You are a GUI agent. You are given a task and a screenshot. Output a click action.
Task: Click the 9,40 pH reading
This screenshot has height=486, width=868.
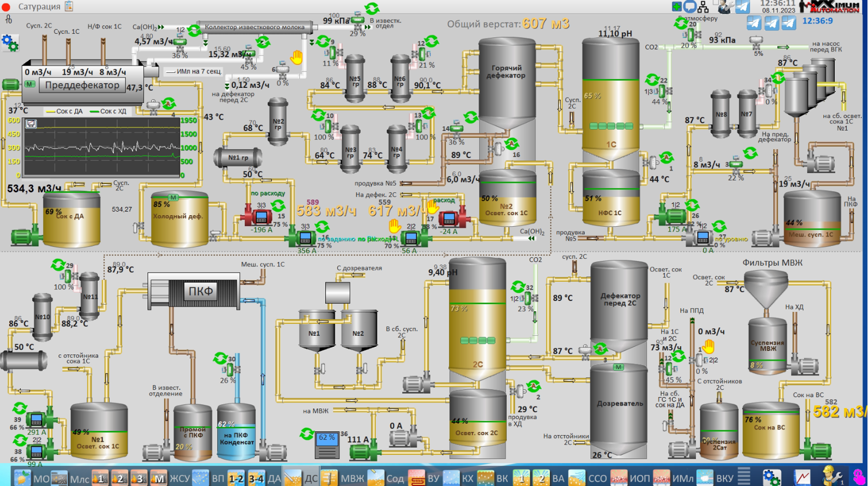(443, 272)
